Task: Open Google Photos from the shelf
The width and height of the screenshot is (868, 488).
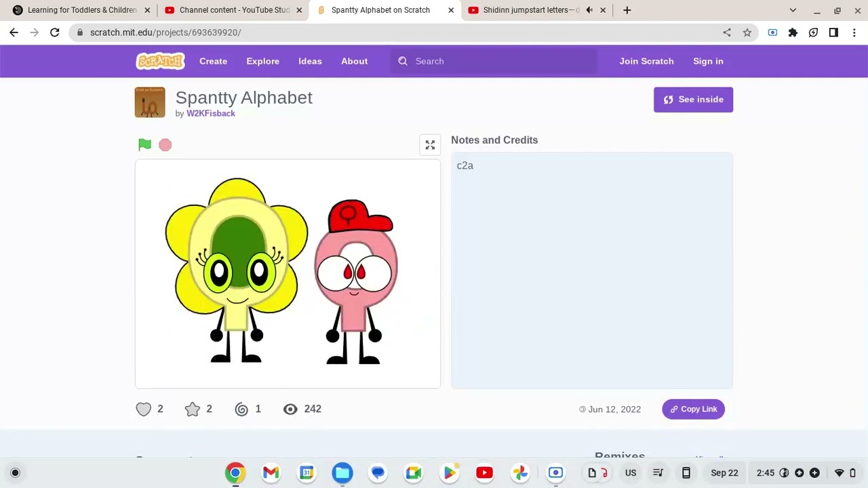Action: [x=520, y=473]
